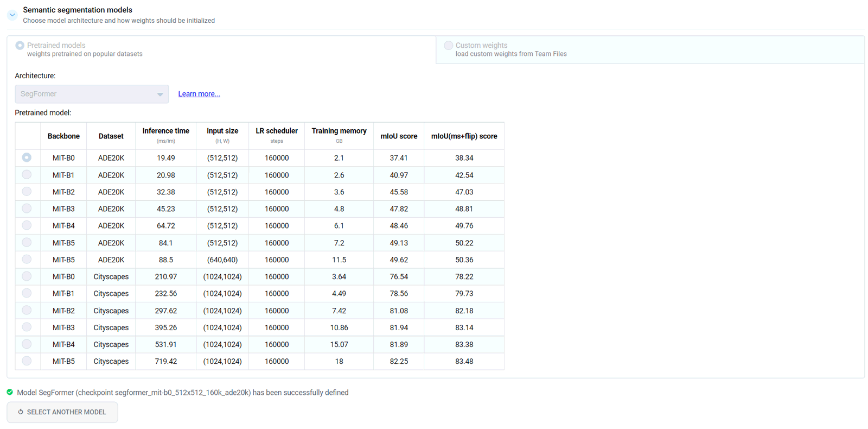Click the Inference time column header
Viewport: 868px width, 429px height.
(x=166, y=136)
